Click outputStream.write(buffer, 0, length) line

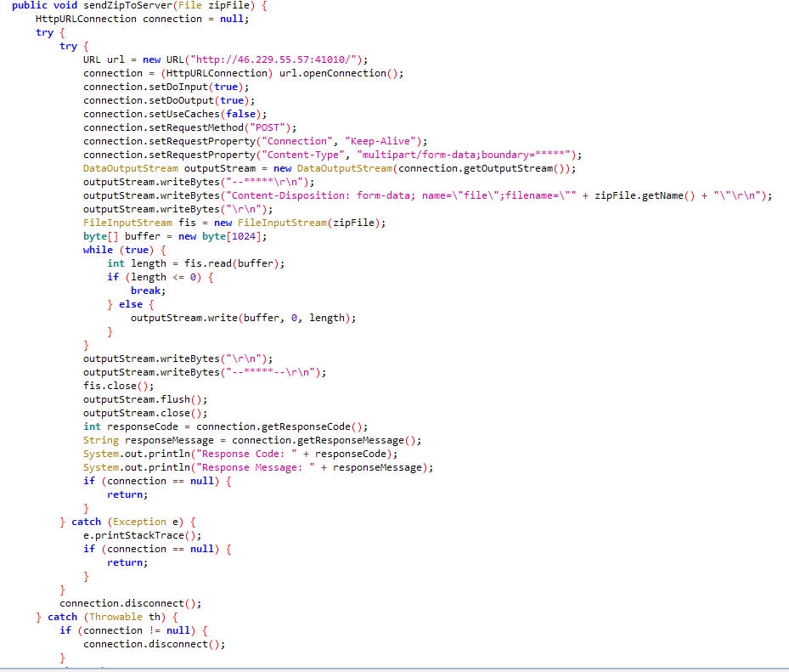[x=243, y=318]
